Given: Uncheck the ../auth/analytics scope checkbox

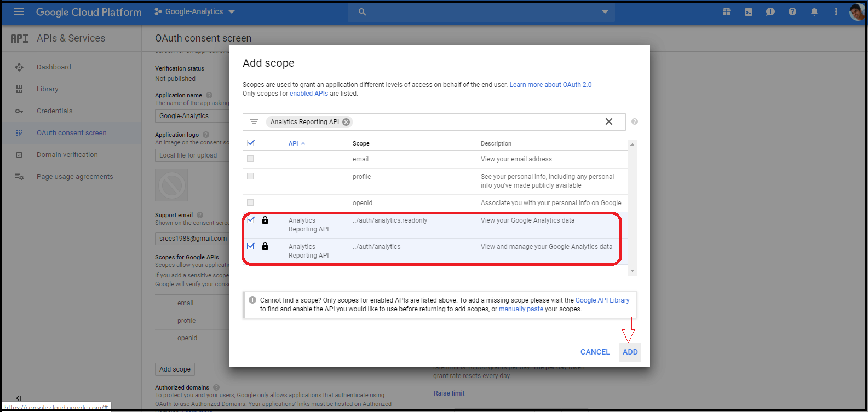Looking at the screenshot, I should coord(251,246).
